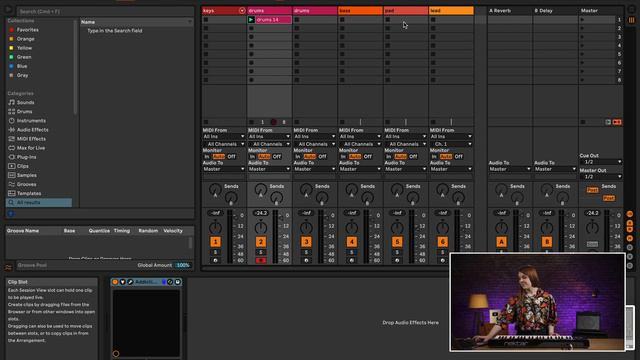The width and height of the screenshot is (640, 360).
Task: Open keys track All Channels dropdown
Action: pos(224,144)
